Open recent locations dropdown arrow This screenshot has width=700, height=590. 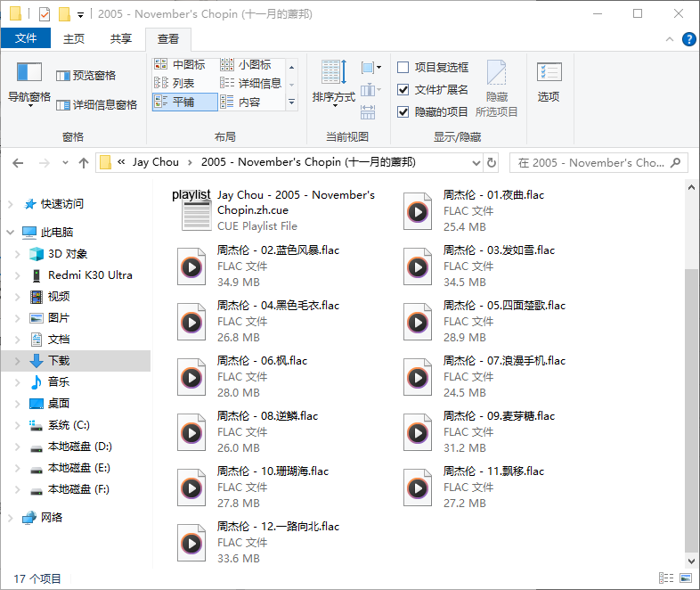(x=65, y=162)
